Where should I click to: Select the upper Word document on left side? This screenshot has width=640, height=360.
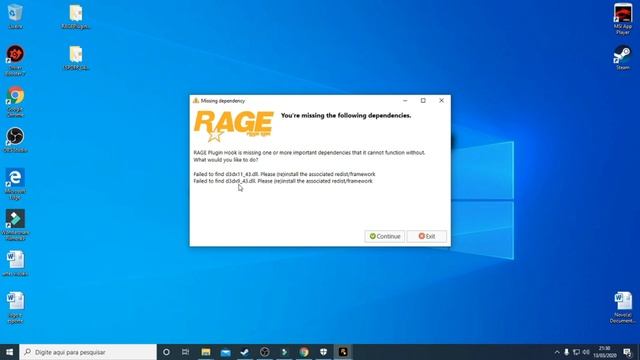[15, 263]
